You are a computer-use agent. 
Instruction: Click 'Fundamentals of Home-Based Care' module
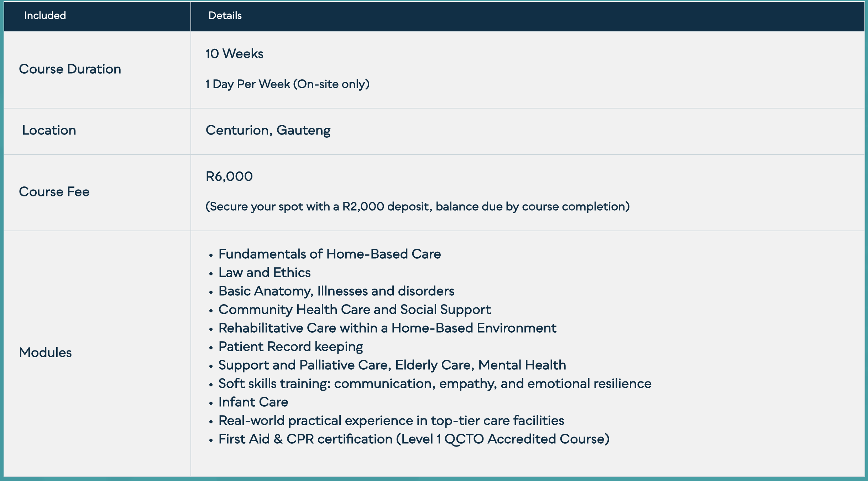coord(329,254)
